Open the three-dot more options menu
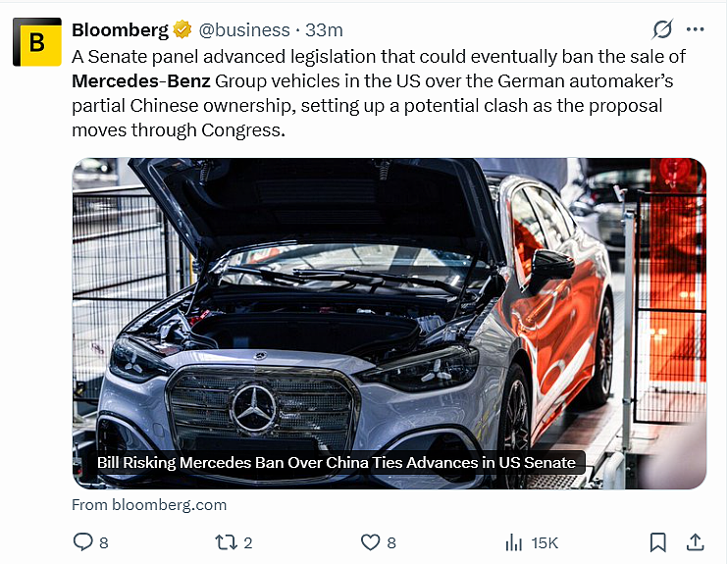Viewport: 728px width, 564px height. click(x=695, y=29)
